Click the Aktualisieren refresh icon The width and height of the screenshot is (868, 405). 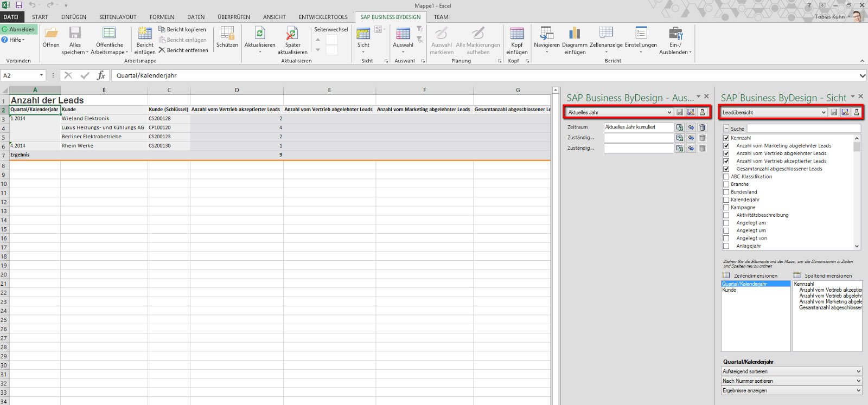coord(260,34)
